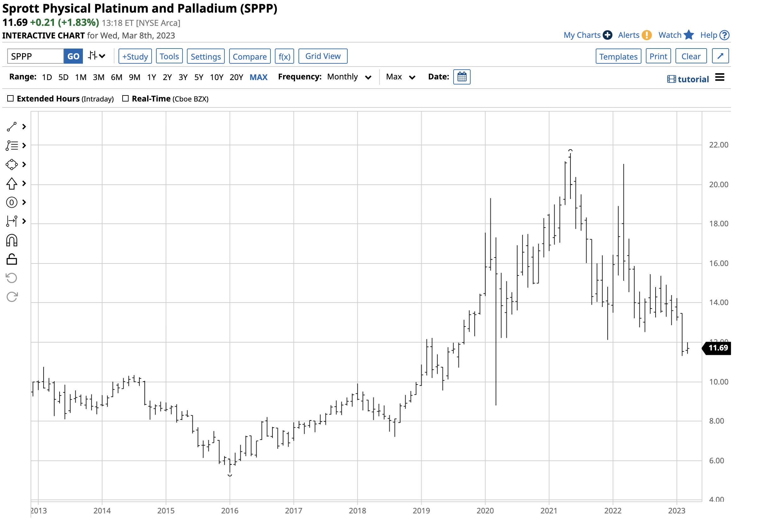Open the chart type dropdown arrow
The image size is (759, 532).
coord(102,56)
